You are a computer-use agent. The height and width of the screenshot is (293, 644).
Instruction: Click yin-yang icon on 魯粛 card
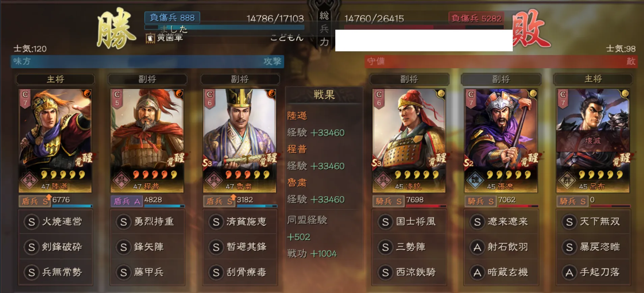point(271,94)
